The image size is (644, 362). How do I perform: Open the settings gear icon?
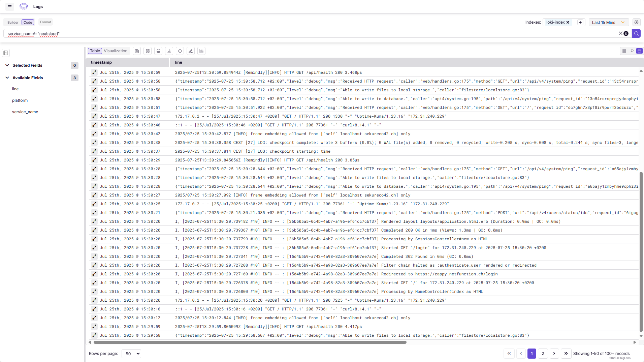coord(636,22)
